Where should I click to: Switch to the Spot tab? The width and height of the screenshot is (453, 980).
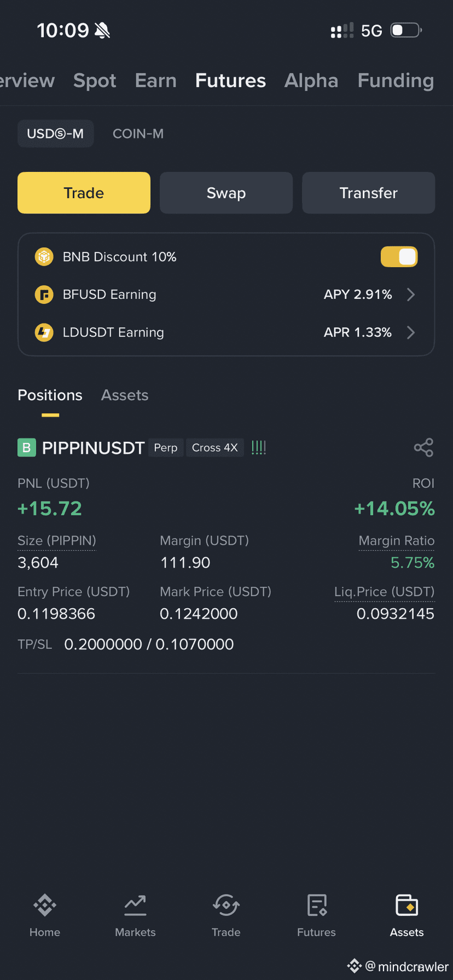[95, 80]
